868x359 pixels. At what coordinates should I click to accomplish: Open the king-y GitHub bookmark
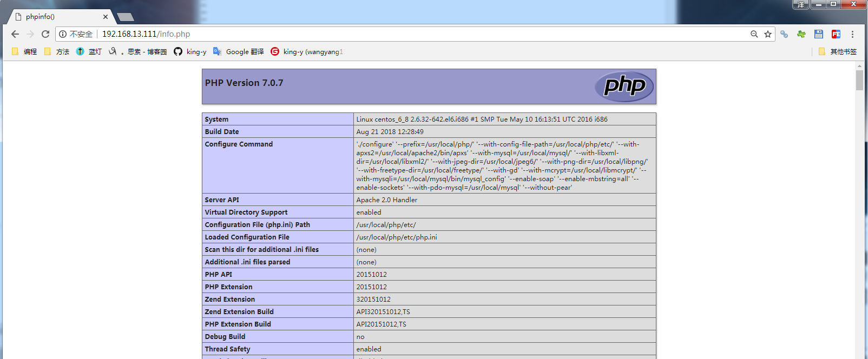coord(190,51)
